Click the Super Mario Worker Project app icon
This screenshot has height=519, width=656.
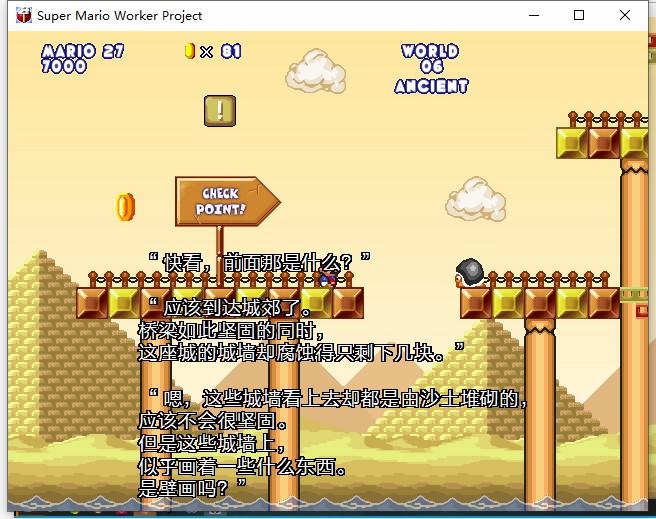pyautogui.click(x=24, y=15)
